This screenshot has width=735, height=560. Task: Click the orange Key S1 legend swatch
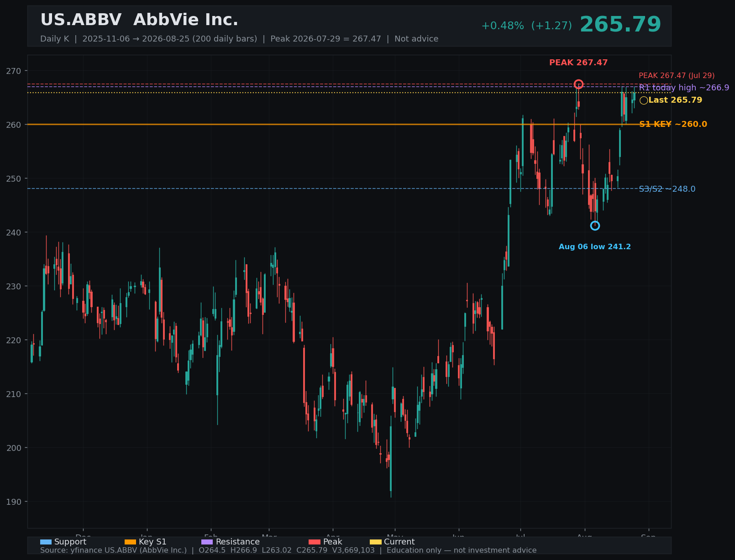pyautogui.click(x=130, y=542)
